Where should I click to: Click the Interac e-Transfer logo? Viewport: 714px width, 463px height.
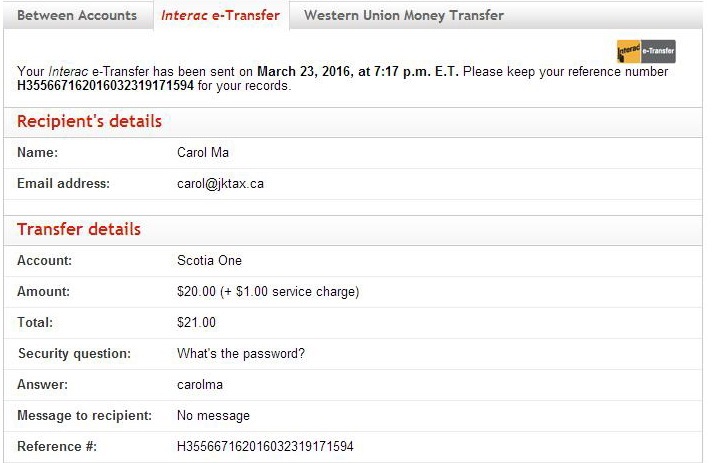pos(646,51)
